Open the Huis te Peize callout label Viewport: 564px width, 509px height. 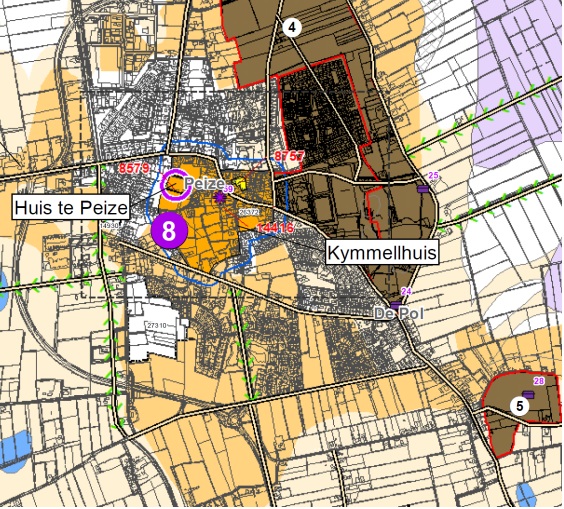(71, 208)
